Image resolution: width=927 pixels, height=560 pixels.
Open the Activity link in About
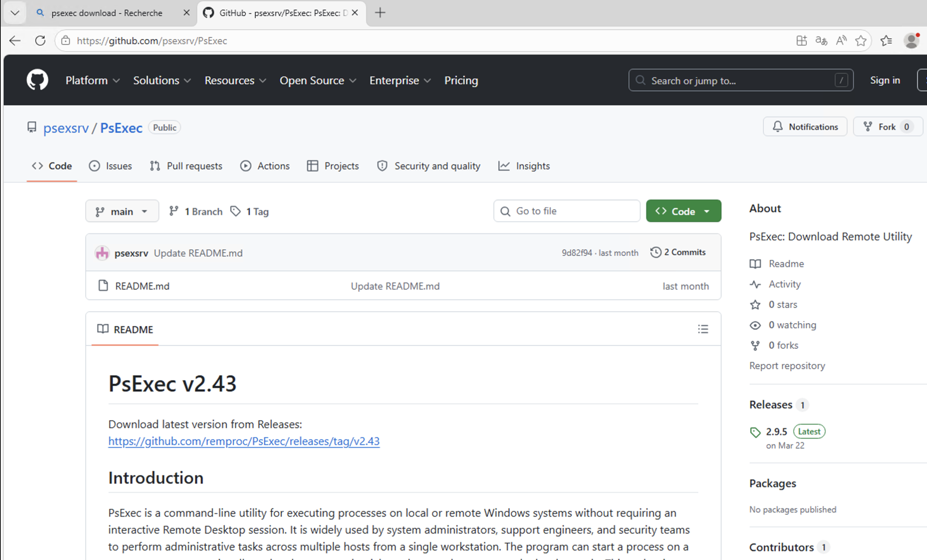(x=775, y=284)
